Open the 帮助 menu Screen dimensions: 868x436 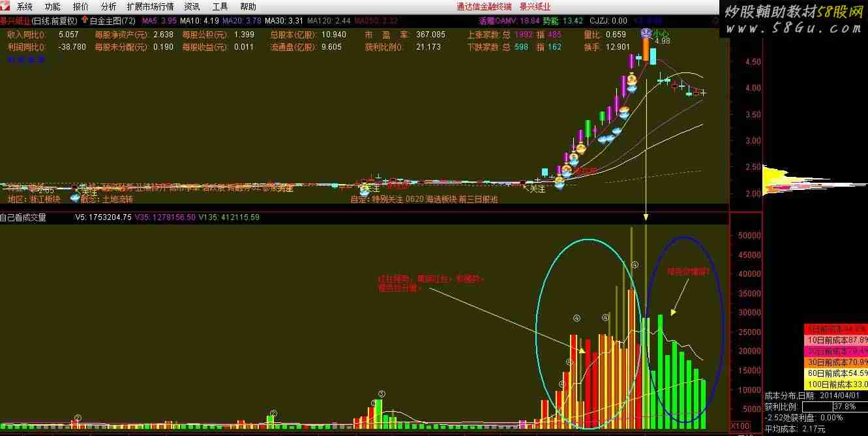coord(248,7)
